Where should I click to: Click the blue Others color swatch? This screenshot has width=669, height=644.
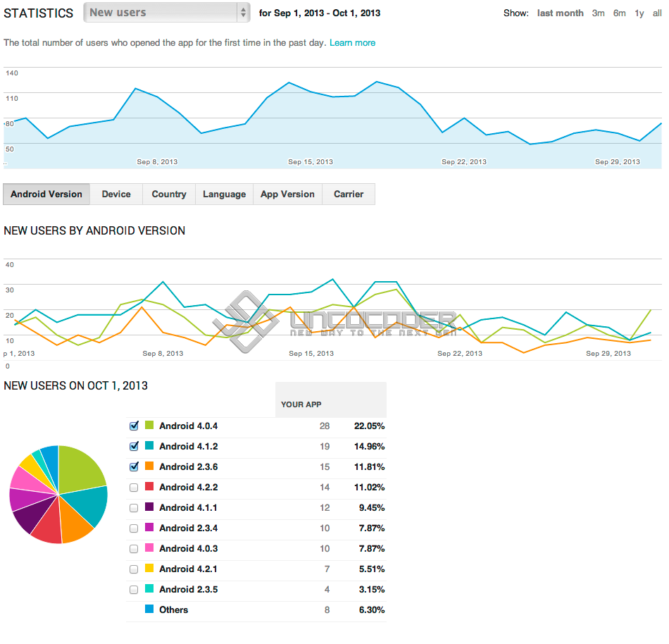click(149, 609)
